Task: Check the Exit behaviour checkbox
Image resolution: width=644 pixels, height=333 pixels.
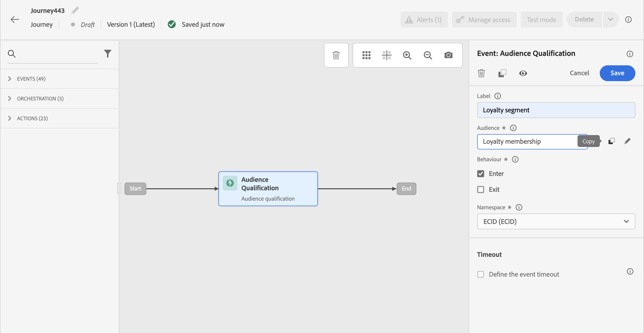Action: [x=480, y=190]
